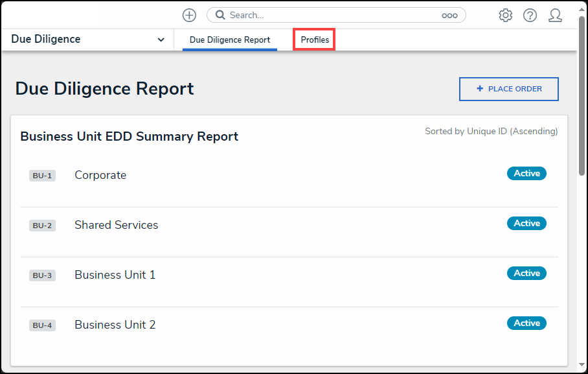Viewport: 588px width, 374px height.
Task: Open the help question mark icon
Action: pos(530,16)
